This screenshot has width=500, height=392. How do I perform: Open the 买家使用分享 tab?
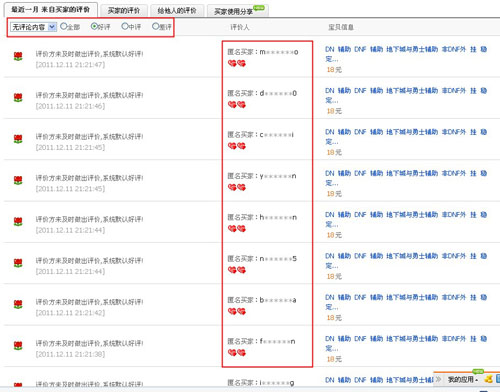[238, 11]
